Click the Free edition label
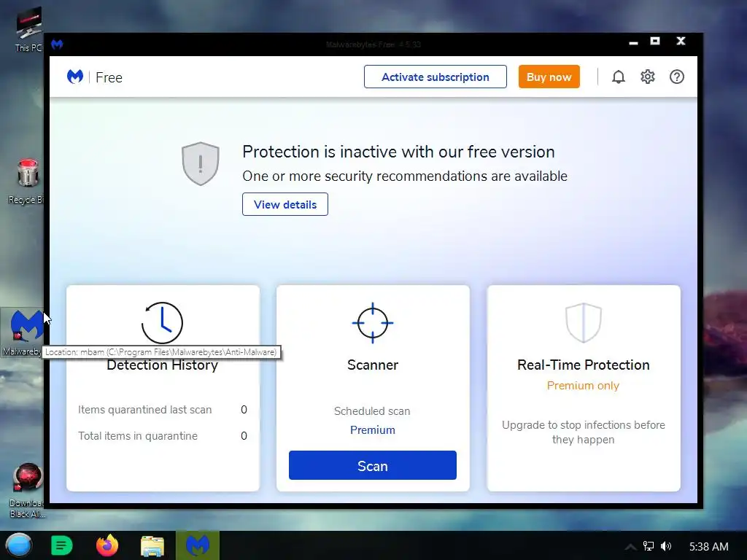 (109, 77)
